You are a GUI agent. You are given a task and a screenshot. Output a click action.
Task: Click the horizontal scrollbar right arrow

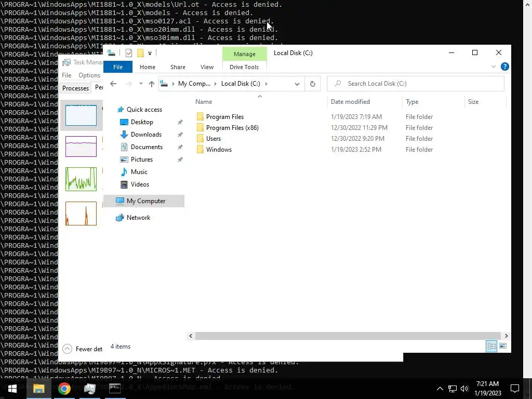coord(506,336)
